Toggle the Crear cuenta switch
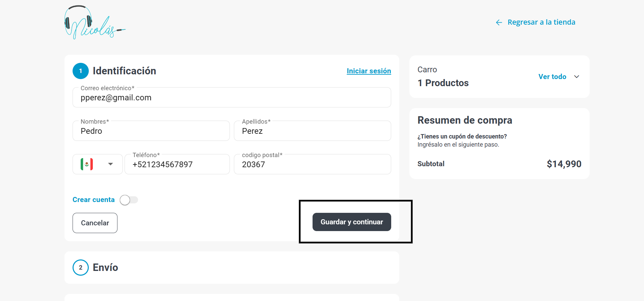644x301 pixels. (129, 200)
